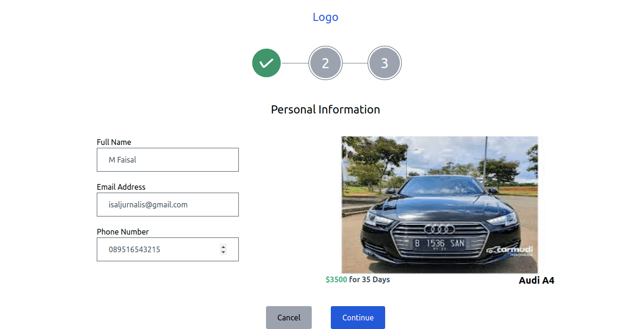
Task: Select the completed step one checkmark
Action: 266,63
